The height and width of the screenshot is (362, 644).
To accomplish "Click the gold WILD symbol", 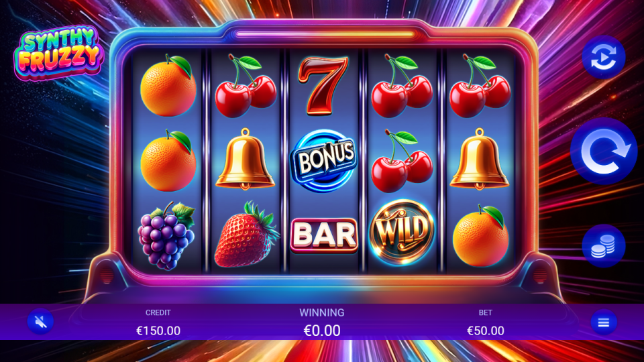I will click(402, 233).
